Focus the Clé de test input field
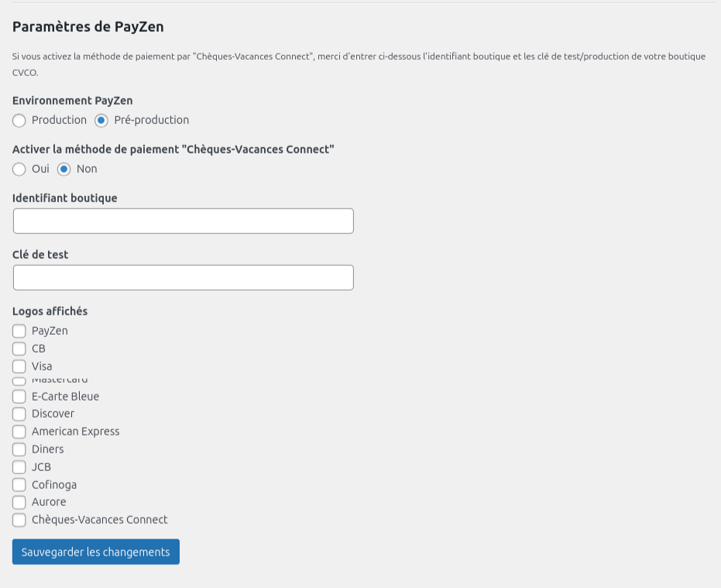Image resolution: width=721 pixels, height=588 pixels. (x=183, y=277)
